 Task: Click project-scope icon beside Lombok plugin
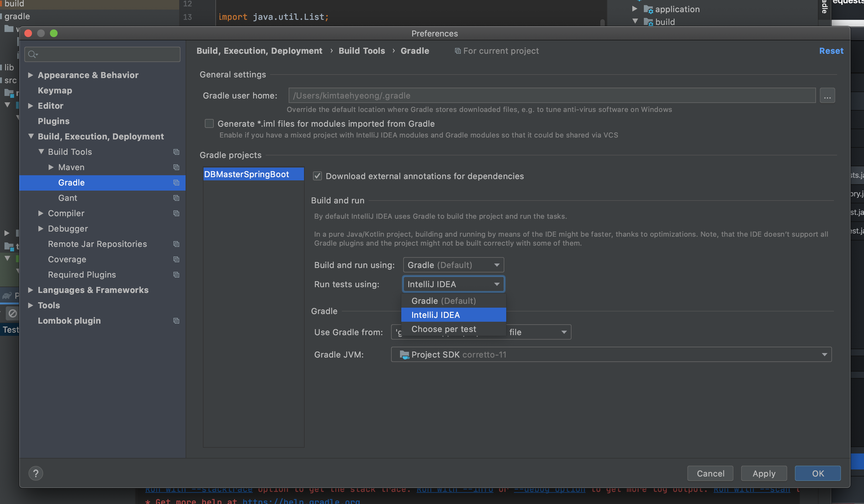176,321
